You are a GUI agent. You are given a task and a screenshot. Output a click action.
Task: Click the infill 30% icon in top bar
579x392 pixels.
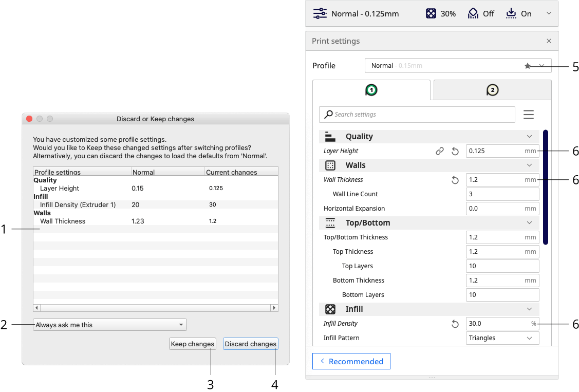(431, 13)
